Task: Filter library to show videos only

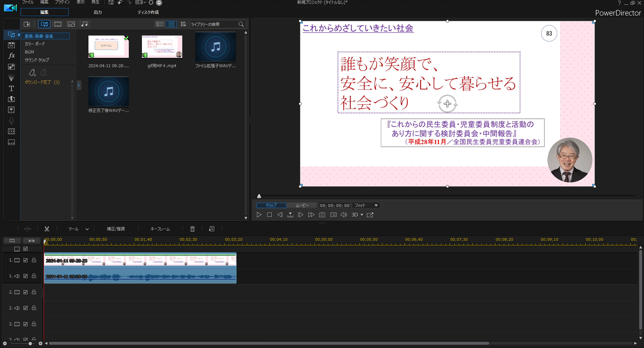Action: pos(58,24)
